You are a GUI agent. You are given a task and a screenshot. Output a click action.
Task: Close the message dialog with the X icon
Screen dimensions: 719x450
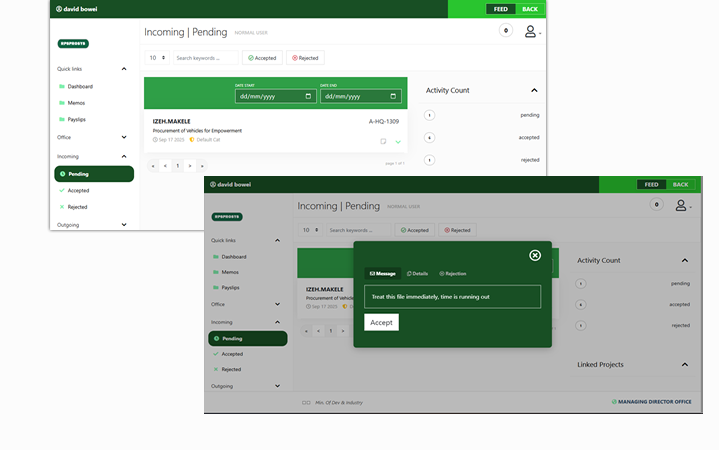[x=535, y=256]
